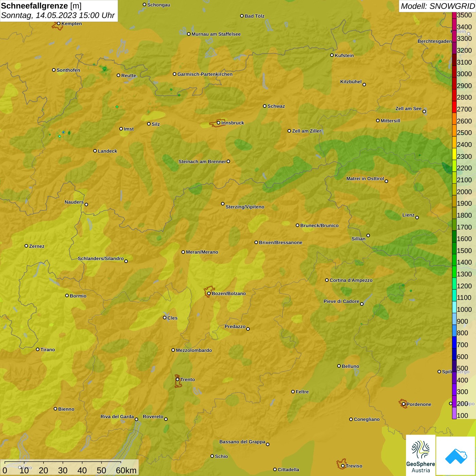Click the 'Cortina d'Ampezzo' label
Image resolution: width=476 pixels, height=476 pixels.
(351, 280)
